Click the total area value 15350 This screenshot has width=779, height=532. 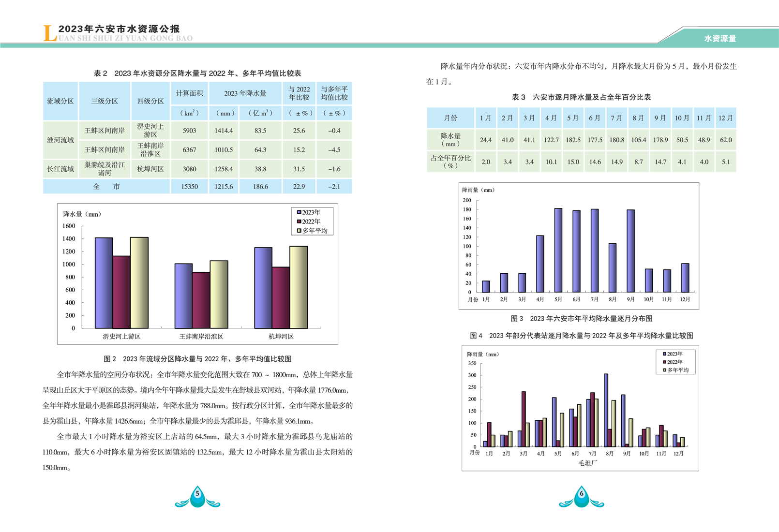pyautogui.click(x=189, y=187)
